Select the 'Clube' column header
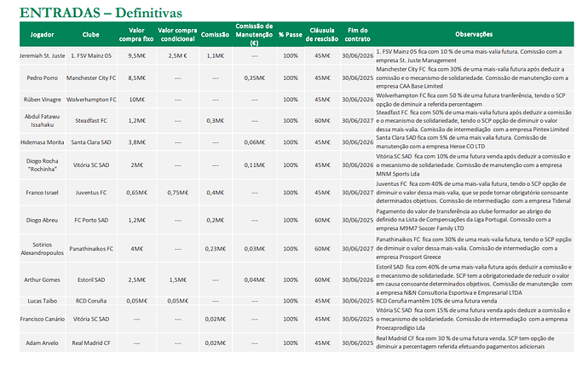The height and width of the screenshot is (369, 588). point(90,34)
